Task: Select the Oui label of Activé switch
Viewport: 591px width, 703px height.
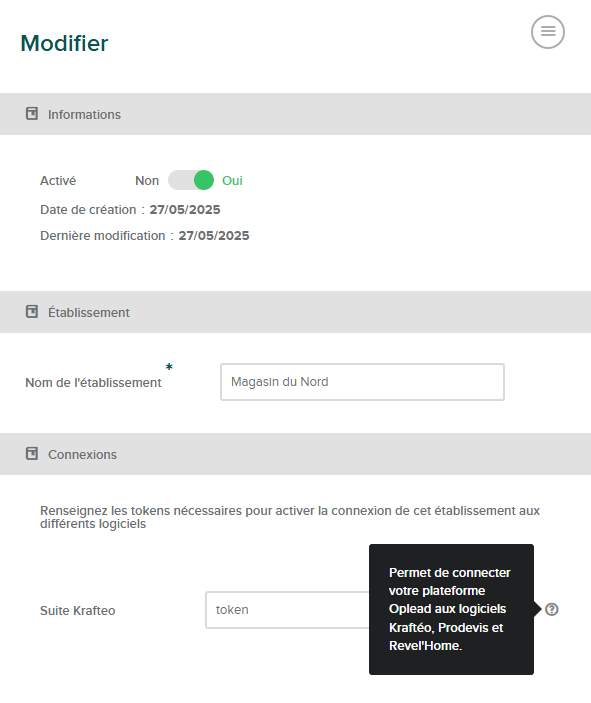Action: [x=232, y=181]
